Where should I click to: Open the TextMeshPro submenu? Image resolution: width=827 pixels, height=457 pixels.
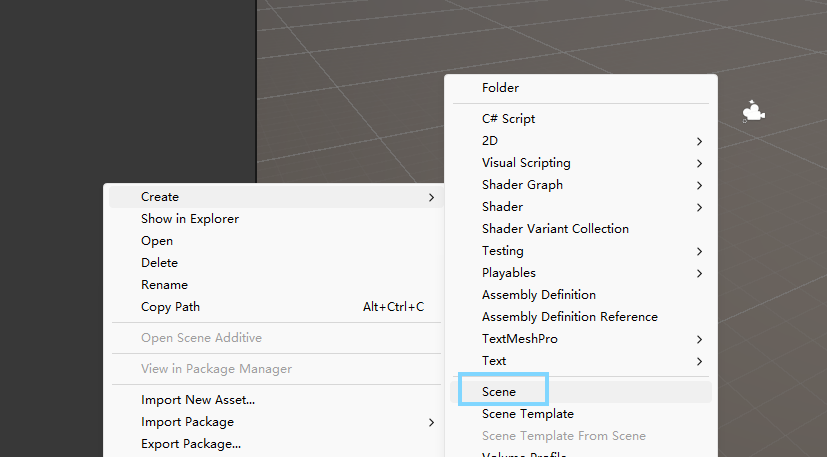pyautogui.click(x=520, y=339)
